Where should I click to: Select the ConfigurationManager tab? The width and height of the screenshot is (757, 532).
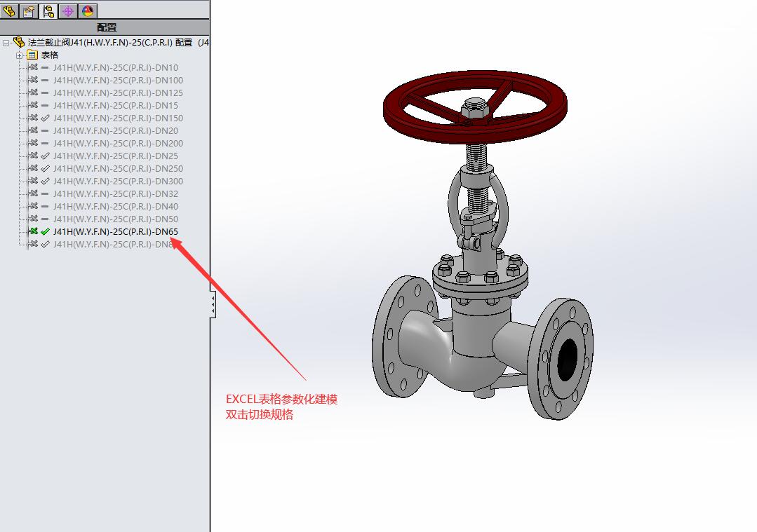pyautogui.click(x=48, y=11)
